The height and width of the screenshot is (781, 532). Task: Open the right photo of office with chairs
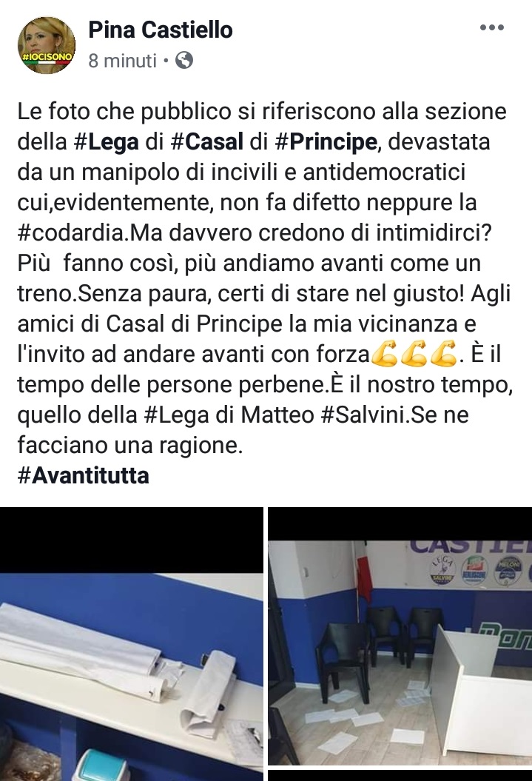point(400,636)
